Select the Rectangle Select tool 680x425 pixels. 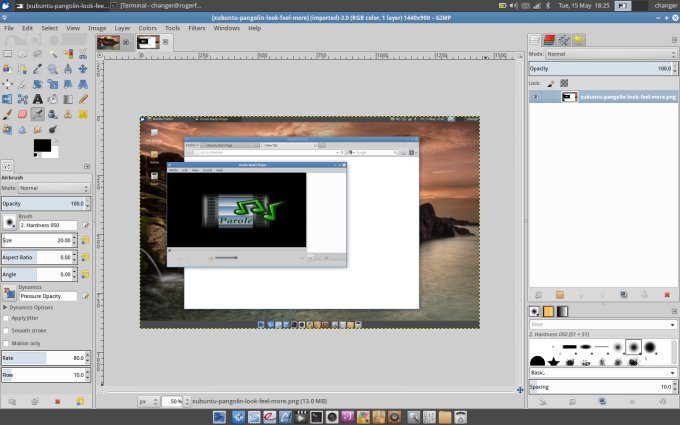(8, 54)
